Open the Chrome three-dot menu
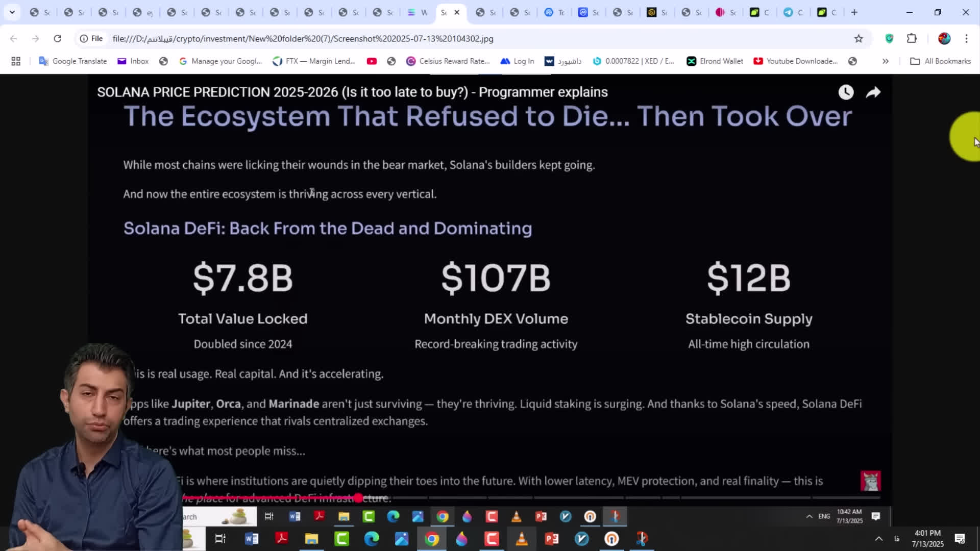Screen dimensions: 980x551 966,38
